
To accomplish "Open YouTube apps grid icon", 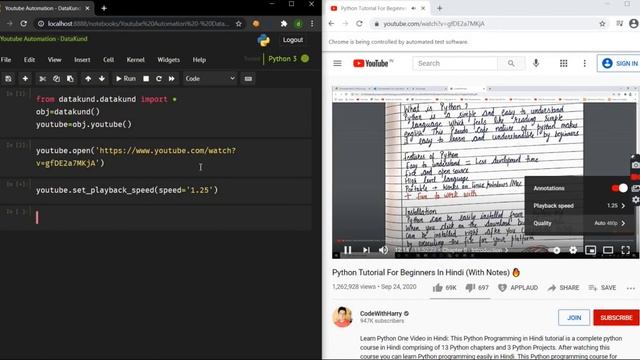I will pyautogui.click(x=563, y=63).
